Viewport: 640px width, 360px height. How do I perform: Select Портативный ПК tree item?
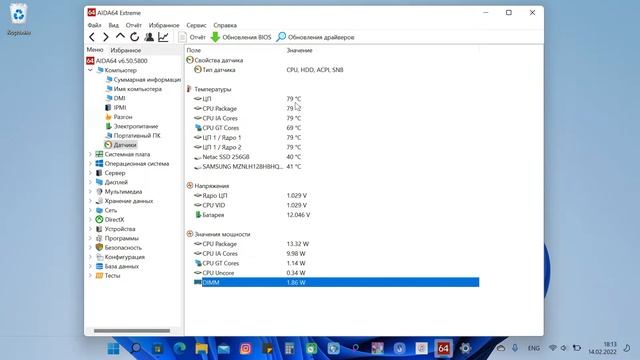[x=133, y=136]
